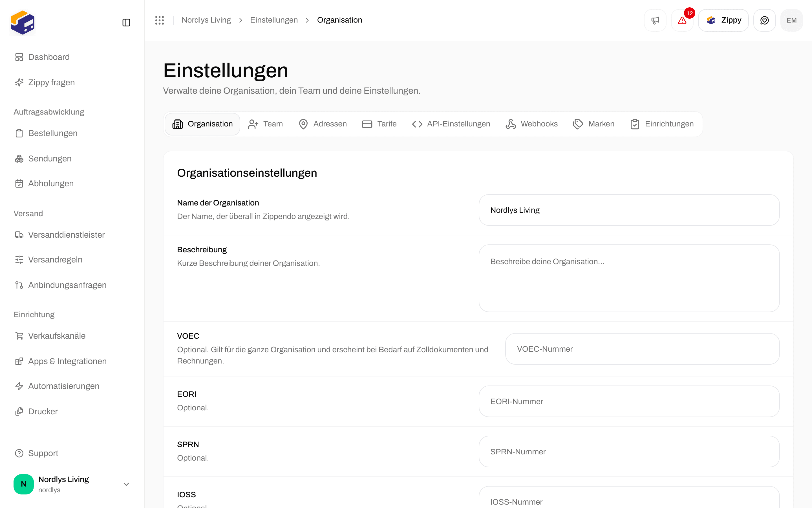This screenshot has width=812, height=508.
Task: Click the Einstellungen breadcrumb link
Action: tap(274, 20)
